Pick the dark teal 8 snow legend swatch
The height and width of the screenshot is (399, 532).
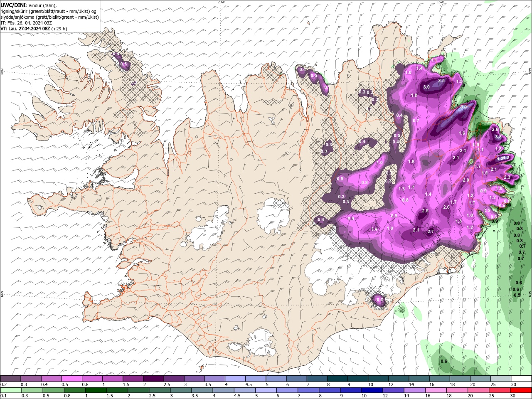click(337, 379)
